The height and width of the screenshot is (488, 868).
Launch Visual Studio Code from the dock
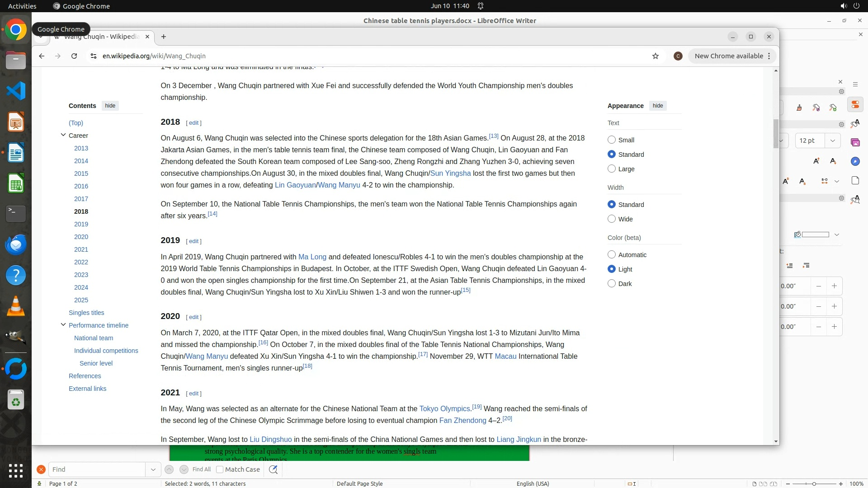tap(16, 91)
